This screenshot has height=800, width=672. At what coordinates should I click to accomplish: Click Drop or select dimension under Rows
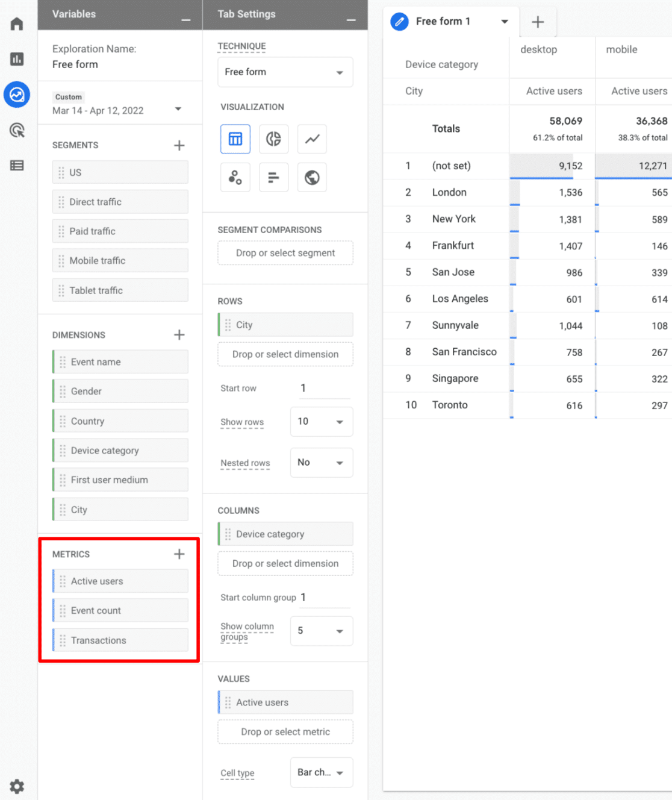pos(285,354)
